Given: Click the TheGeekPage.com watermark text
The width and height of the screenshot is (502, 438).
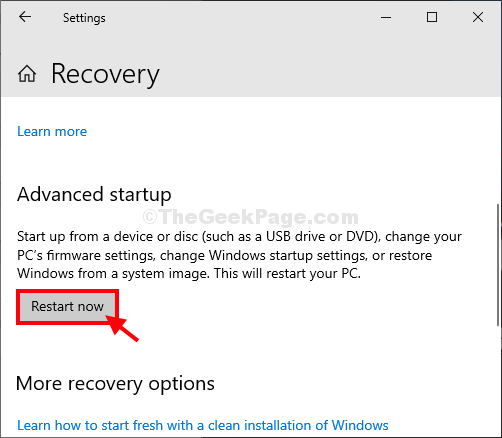Looking at the screenshot, I should (x=251, y=217).
